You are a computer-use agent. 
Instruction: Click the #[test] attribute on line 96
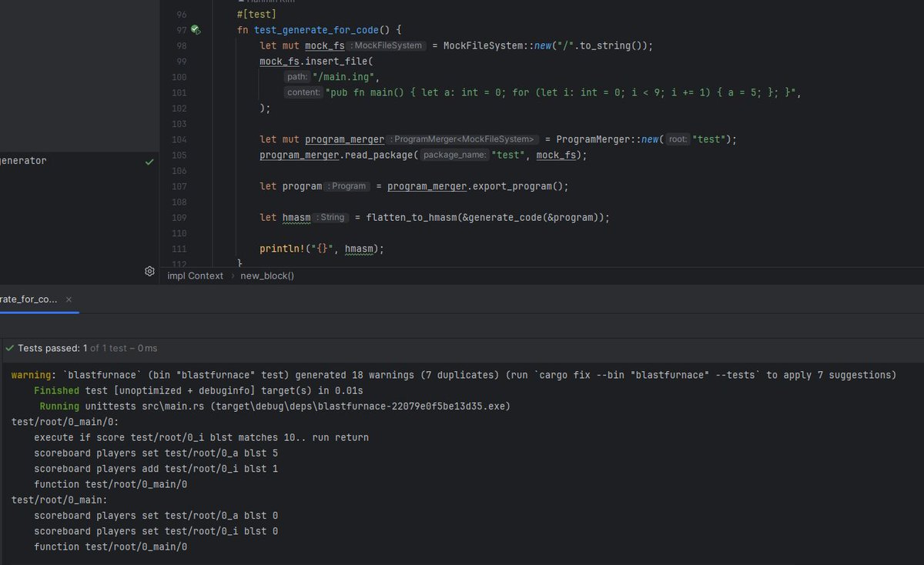tap(256, 15)
